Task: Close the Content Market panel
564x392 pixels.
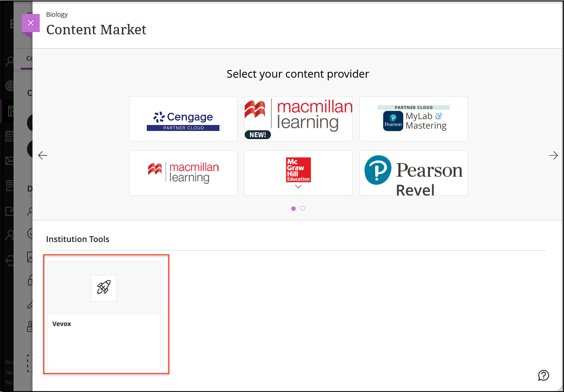Action: click(x=31, y=23)
